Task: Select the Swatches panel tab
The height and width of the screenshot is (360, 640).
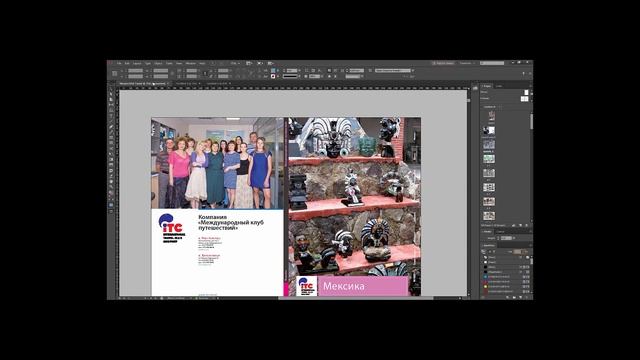Action: 489,245
